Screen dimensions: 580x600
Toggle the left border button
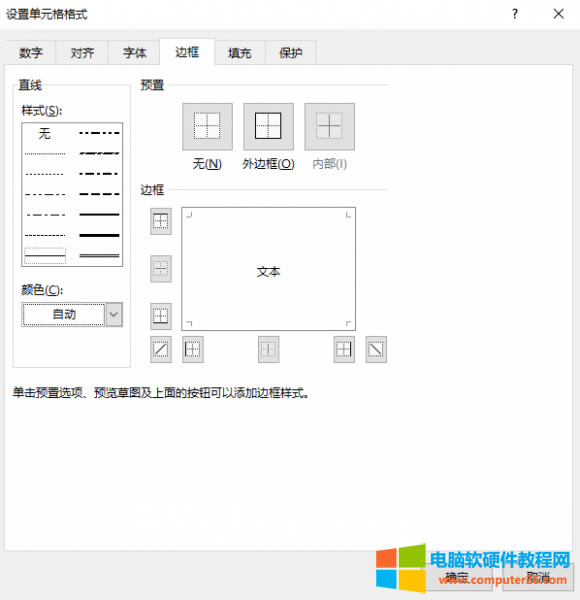point(192,349)
